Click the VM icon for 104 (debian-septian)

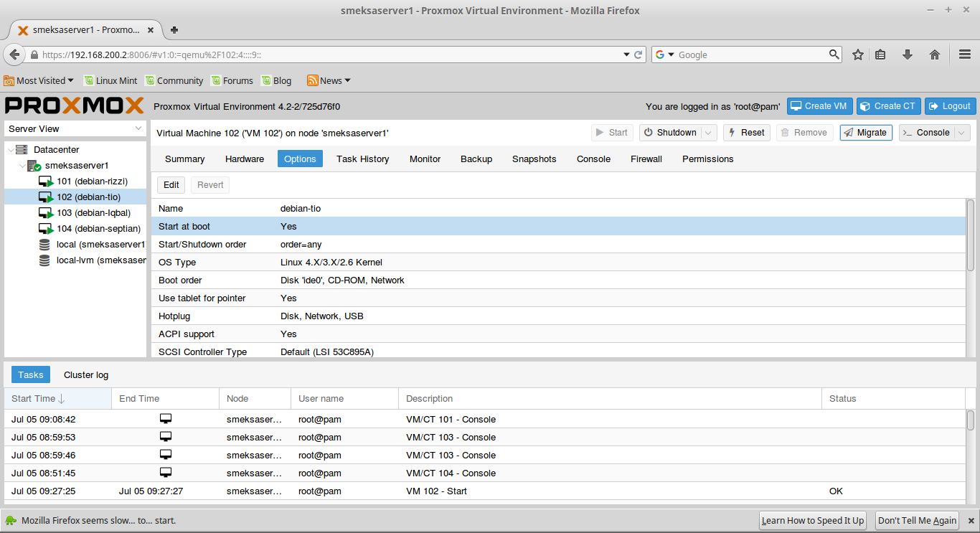pos(46,229)
